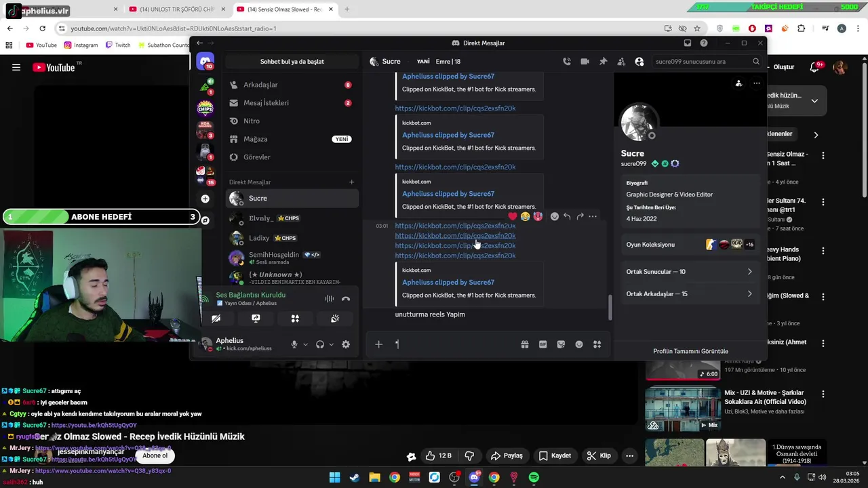Open the emoji picker in chat bar
Image resolution: width=868 pixels, height=488 pixels.
click(x=579, y=345)
